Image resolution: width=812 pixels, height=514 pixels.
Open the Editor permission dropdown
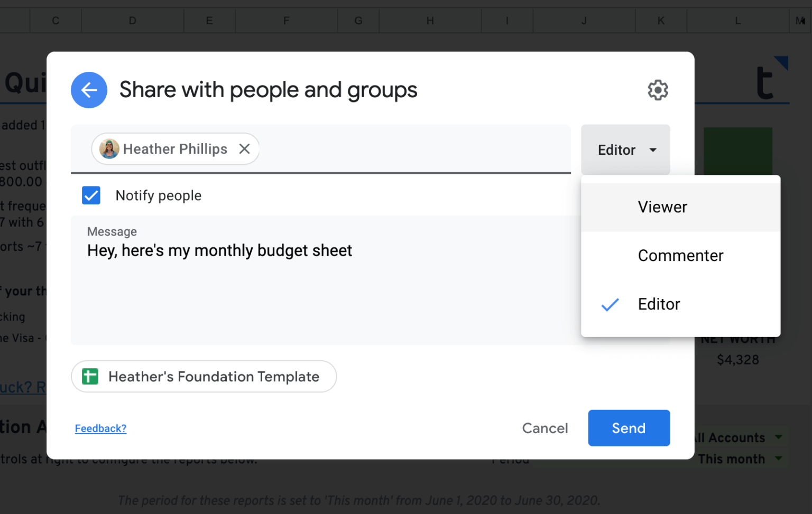coord(625,149)
